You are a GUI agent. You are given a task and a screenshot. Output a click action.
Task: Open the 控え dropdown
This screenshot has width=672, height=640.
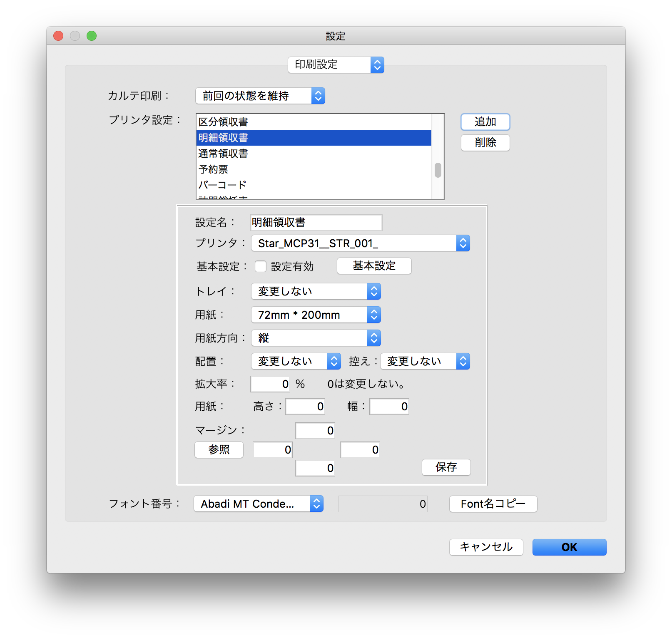[x=425, y=361]
